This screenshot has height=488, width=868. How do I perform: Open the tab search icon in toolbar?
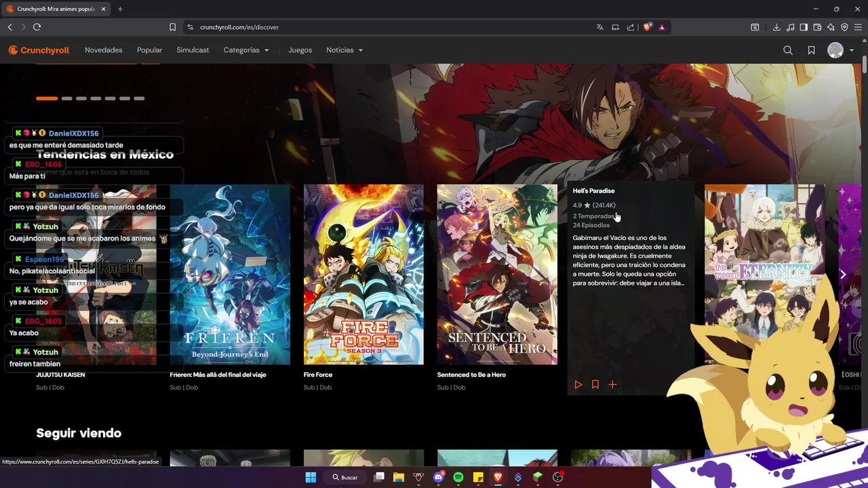pyautogui.click(x=755, y=27)
